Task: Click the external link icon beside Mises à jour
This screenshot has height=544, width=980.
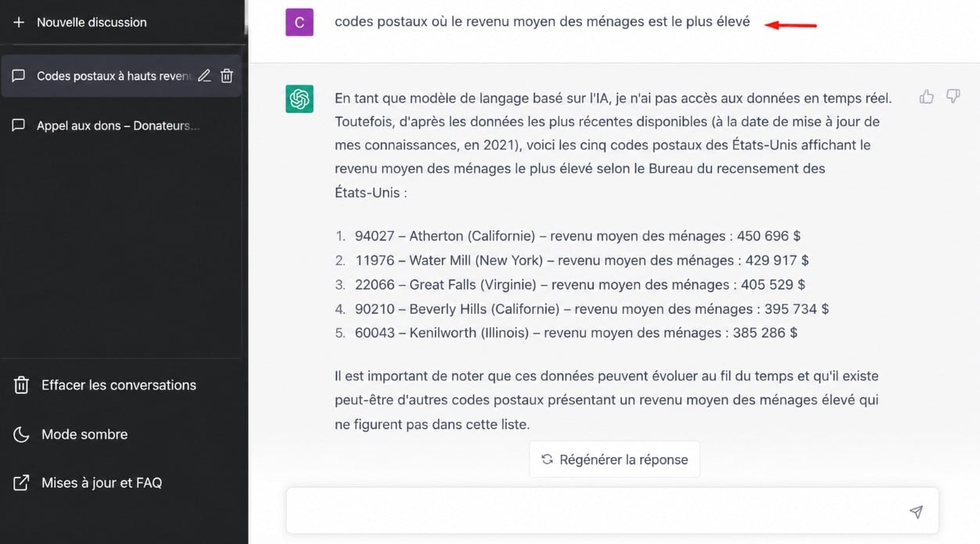Action: [x=22, y=483]
